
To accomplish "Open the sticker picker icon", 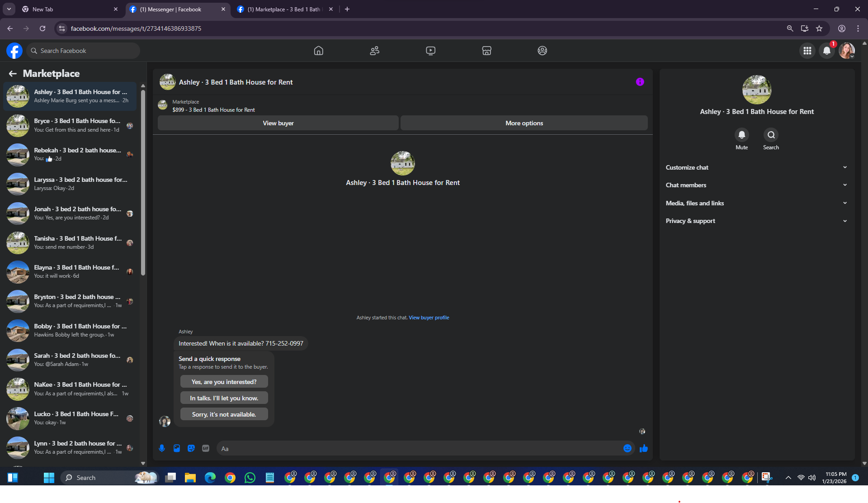I will point(191,448).
